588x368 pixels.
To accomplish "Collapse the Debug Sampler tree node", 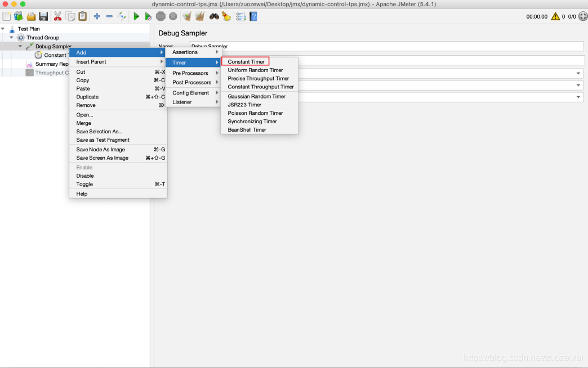I will (x=20, y=46).
